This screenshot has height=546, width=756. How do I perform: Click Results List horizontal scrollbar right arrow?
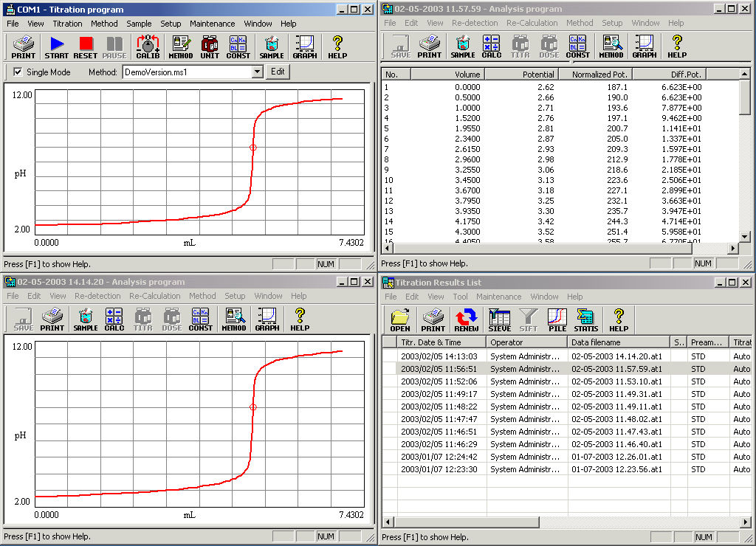[746, 522]
